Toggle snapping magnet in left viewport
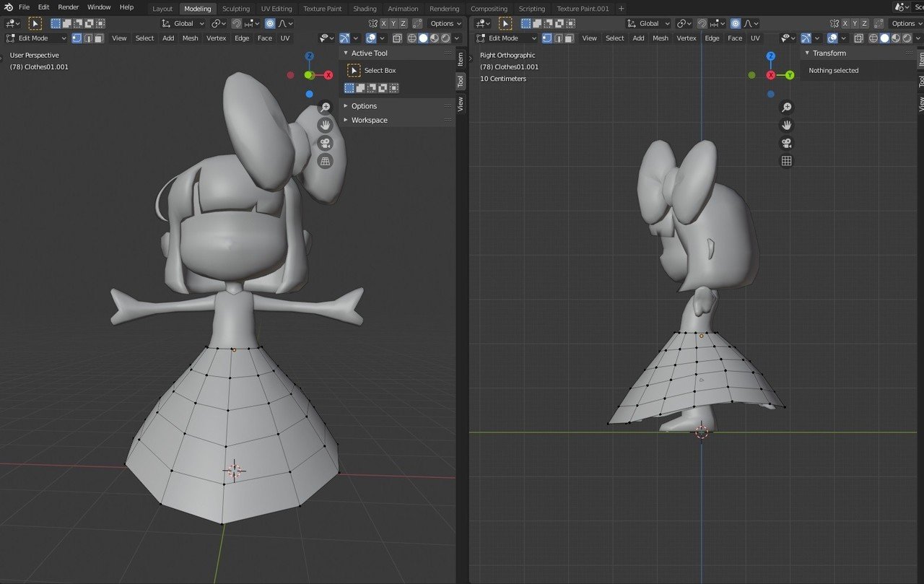The width and height of the screenshot is (924, 584). [237, 24]
